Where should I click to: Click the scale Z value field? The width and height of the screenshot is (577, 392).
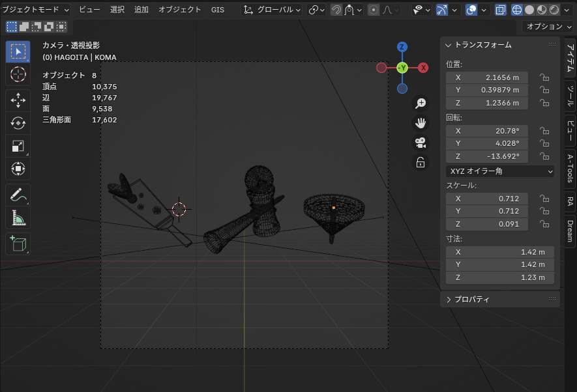[487, 224]
